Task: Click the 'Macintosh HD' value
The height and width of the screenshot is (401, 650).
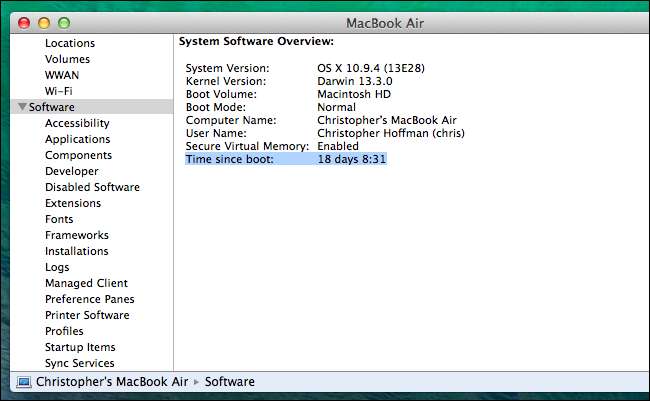Action: (354, 94)
